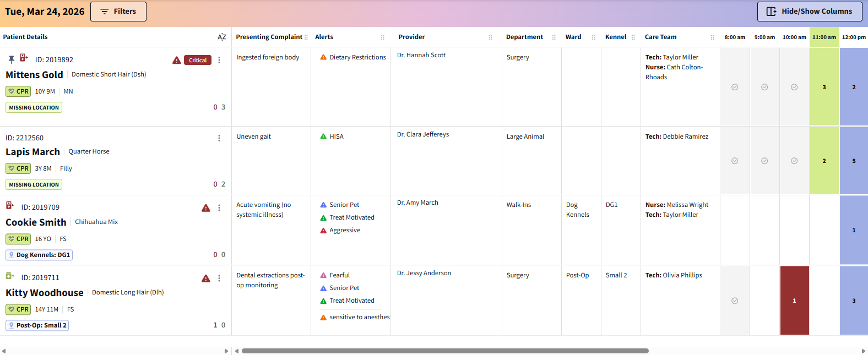Click Cookie Smith's red warning triangle
Image resolution: width=868 pixels, height=355 pixels.
point(206,208)
